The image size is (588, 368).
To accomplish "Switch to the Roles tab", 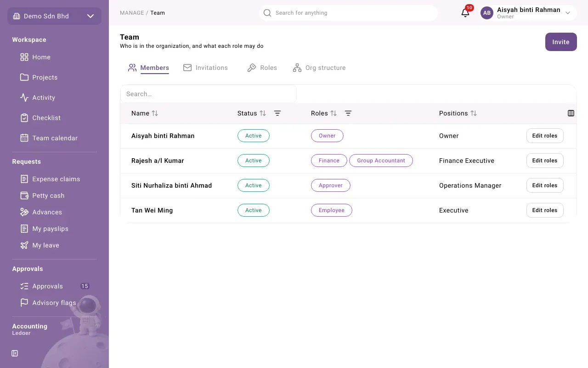I will click(x=262, y=68).
